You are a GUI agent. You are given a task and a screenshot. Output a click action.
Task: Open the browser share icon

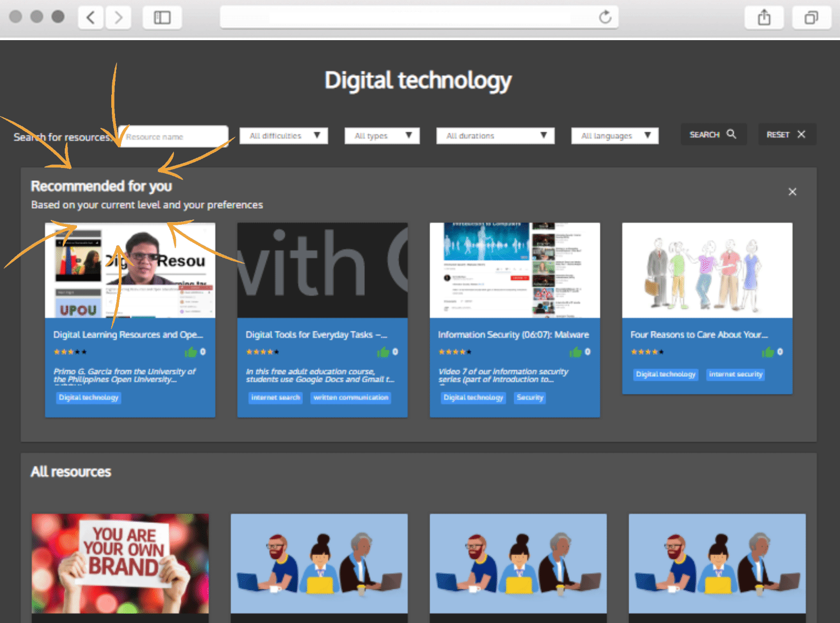pos(764,18)
